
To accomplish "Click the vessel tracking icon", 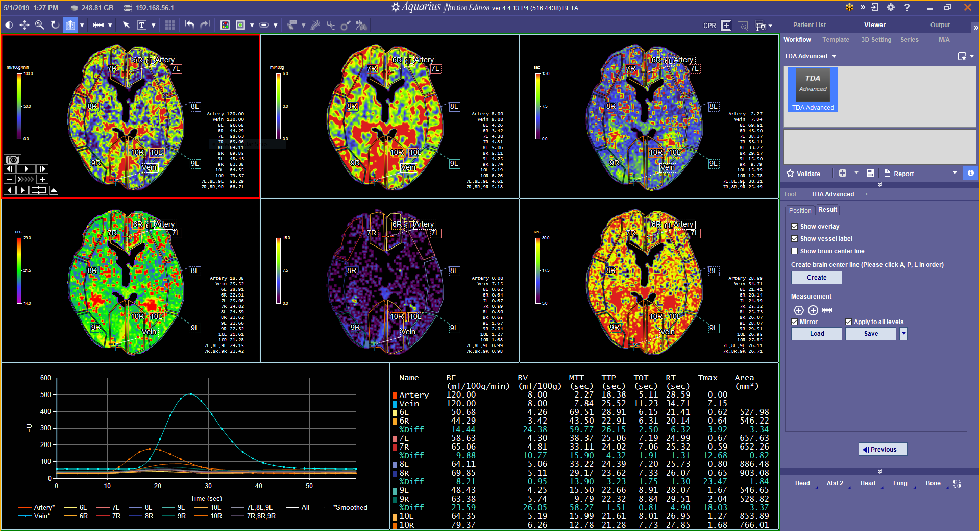I will click(315, 25).
